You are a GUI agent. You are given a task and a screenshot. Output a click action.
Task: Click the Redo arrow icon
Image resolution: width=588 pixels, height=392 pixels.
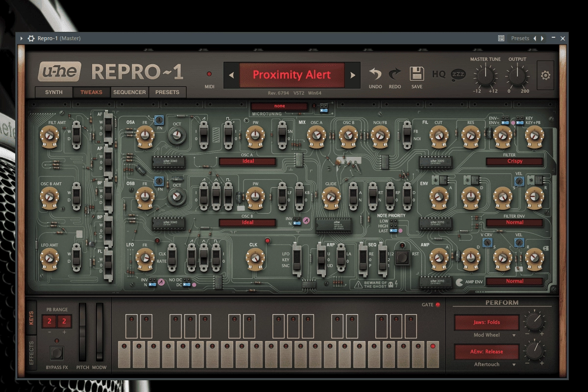click(395, 74)
